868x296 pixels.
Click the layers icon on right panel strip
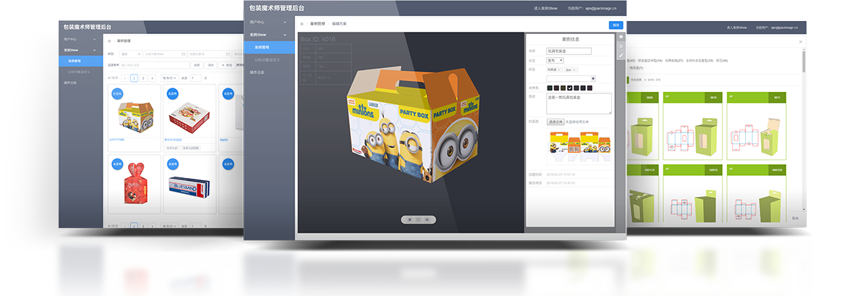(621, 46)
